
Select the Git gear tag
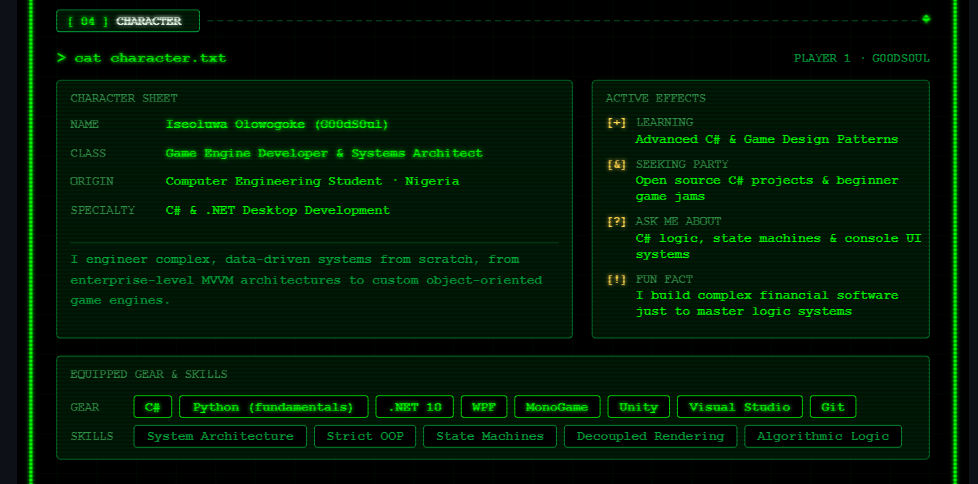[833, 407]
